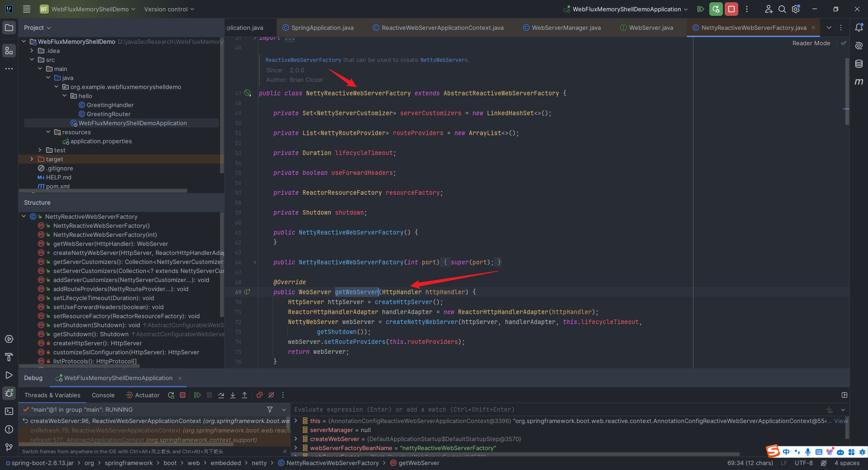Open more debug actions menu
The width and height of the screenshot is (868, 470).
click(283, 395)
